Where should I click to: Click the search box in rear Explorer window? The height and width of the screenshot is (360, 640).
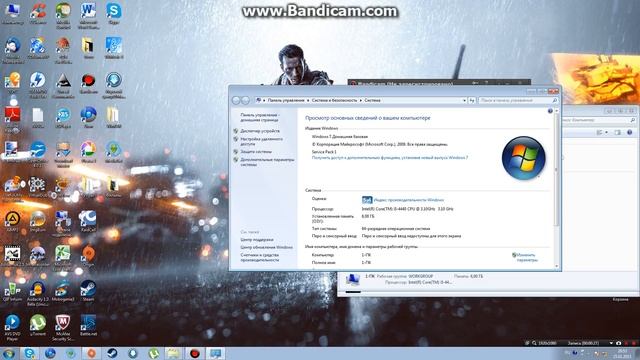click(599, 120)
